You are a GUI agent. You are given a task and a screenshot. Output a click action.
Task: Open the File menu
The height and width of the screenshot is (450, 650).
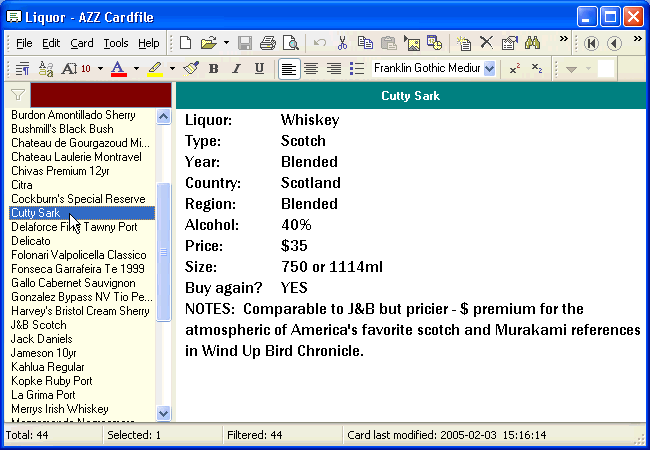24,43
